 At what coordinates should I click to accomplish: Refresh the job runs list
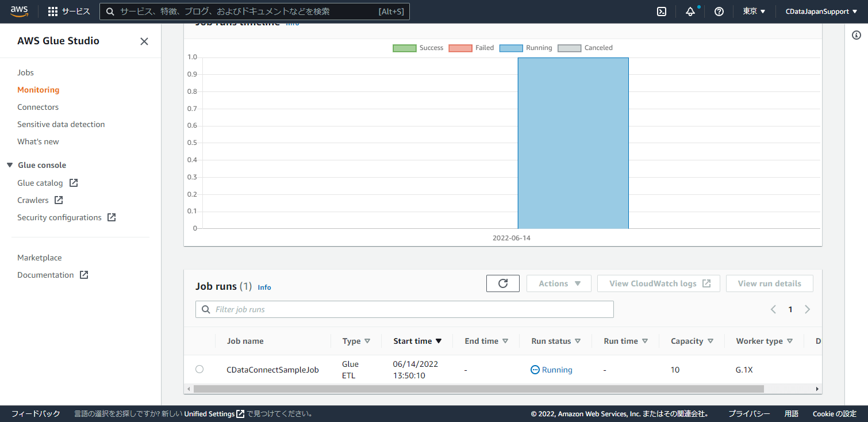pyautogui.click(x=503, y=283)
